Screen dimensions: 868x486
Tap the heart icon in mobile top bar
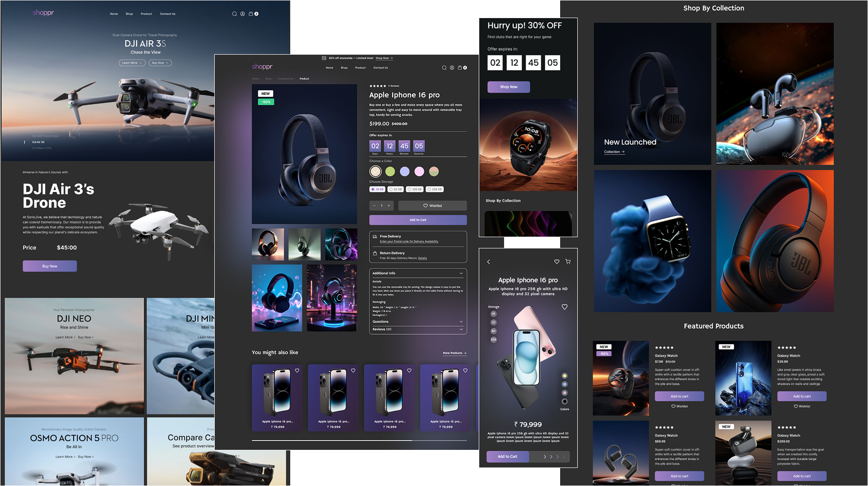557,262
